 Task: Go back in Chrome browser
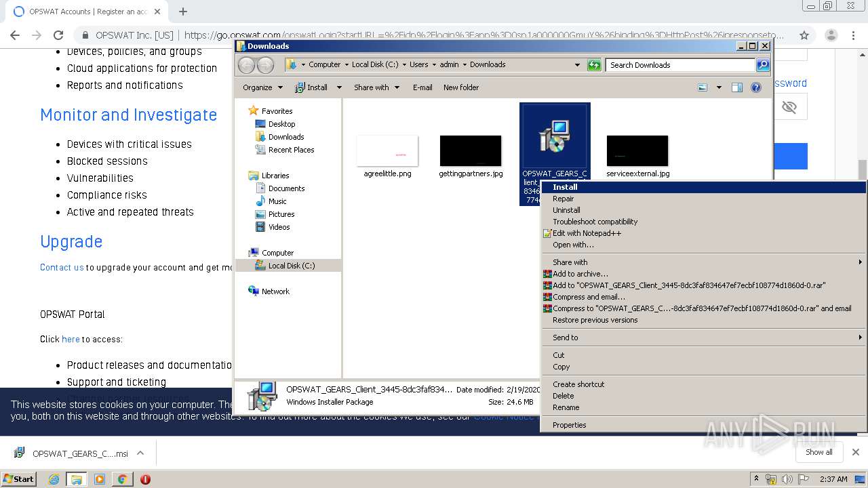[15, 35]
